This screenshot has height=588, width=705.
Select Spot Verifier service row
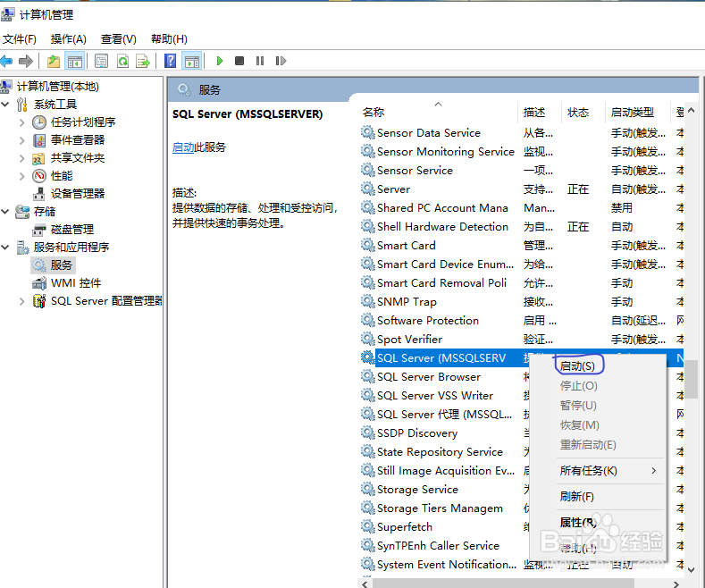pyautogui.click(x=522, y=340)
